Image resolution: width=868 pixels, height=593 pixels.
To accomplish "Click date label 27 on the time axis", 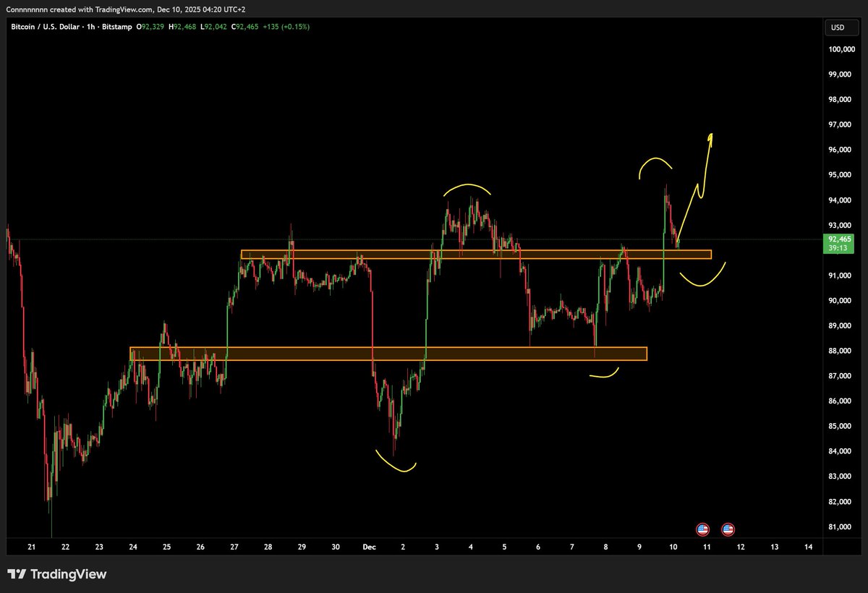I will (234, 547).
